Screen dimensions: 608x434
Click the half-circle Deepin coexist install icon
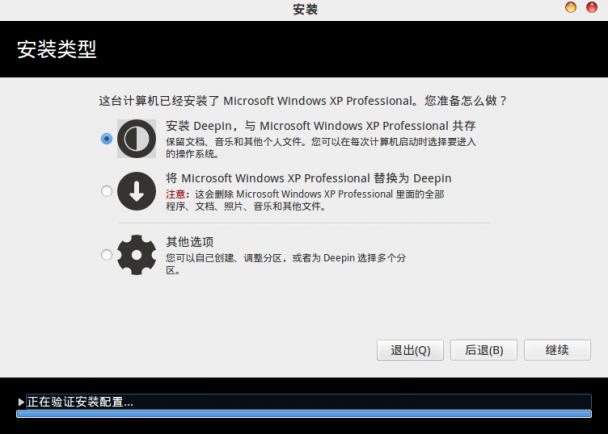coord(136,138)
